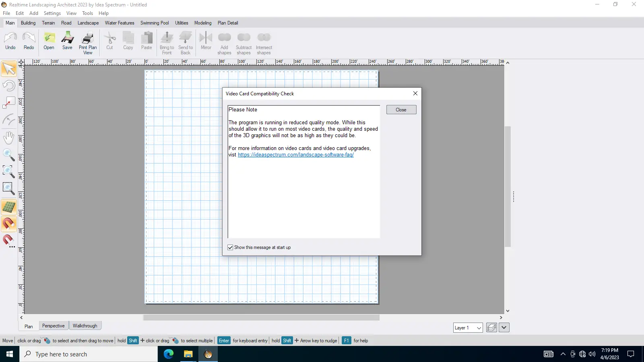Open the File menu
Image resolution: width=644 pixels, height=362 pixels.
point(6,13)
